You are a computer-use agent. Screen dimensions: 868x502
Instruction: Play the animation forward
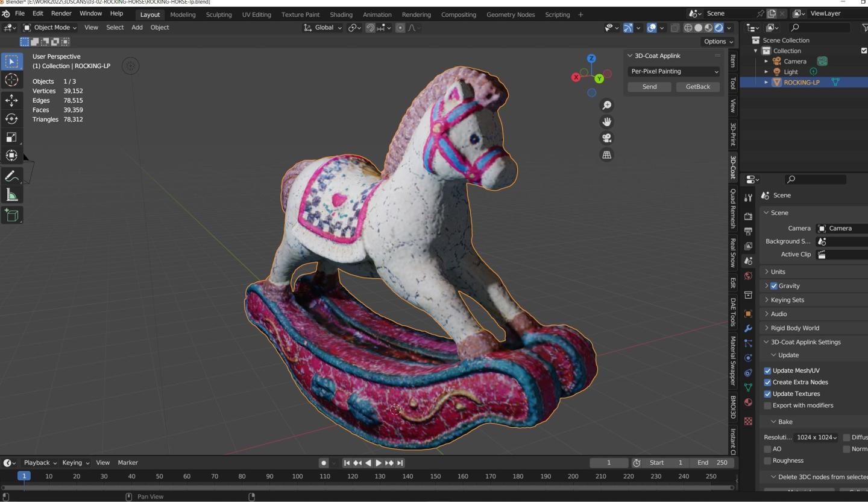(x=379, y=463)
